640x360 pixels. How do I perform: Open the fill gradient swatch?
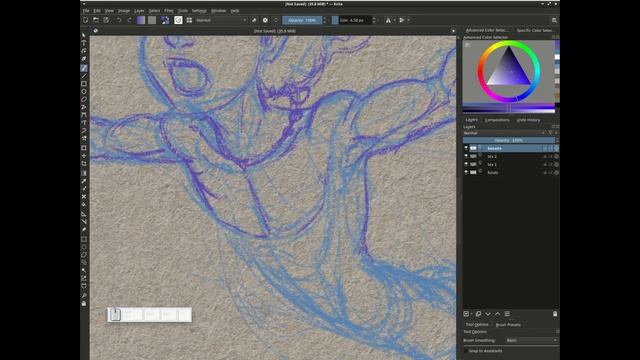[141, 20]
